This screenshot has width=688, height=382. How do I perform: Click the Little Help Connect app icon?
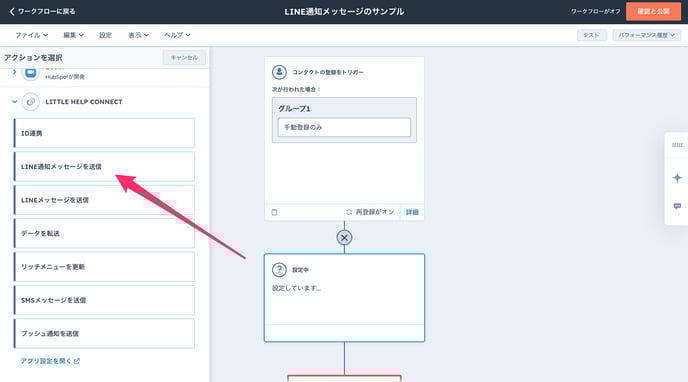[x=31, y=102]
